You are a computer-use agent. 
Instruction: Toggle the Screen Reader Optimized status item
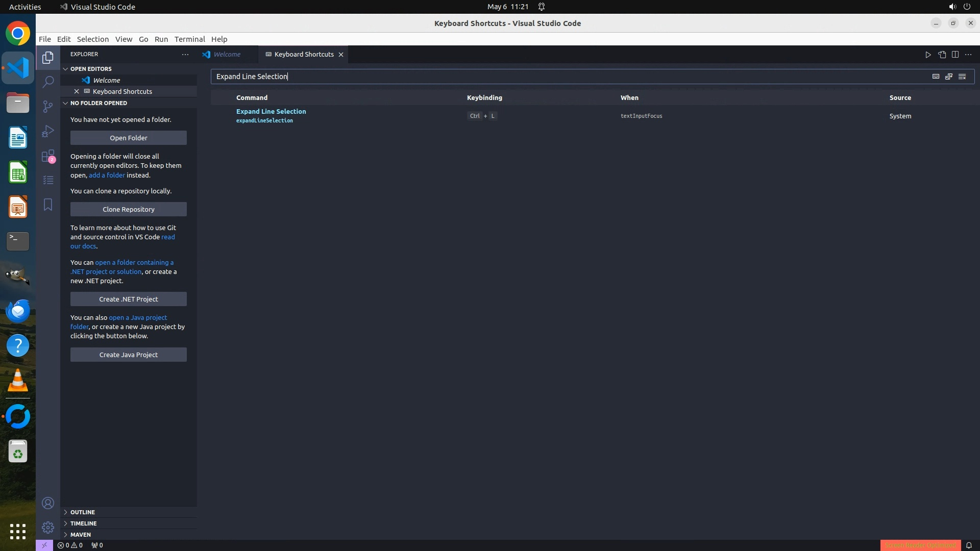tap(920, 545)
